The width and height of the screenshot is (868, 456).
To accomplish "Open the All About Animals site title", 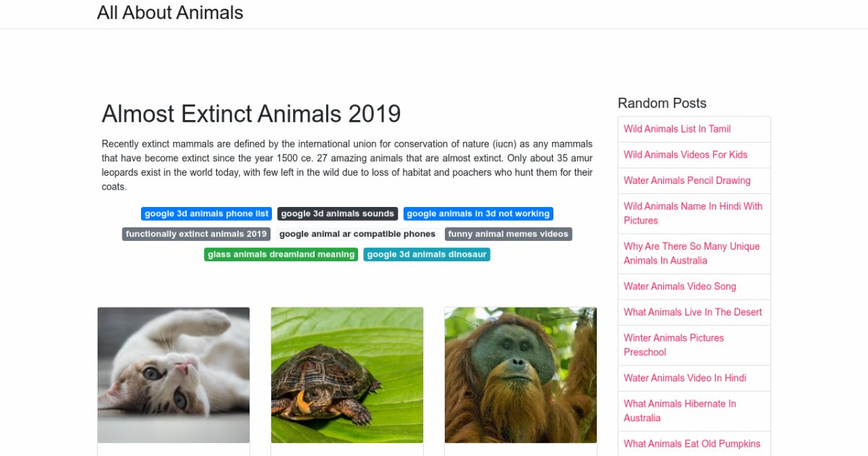I will [x=170, y=13].
